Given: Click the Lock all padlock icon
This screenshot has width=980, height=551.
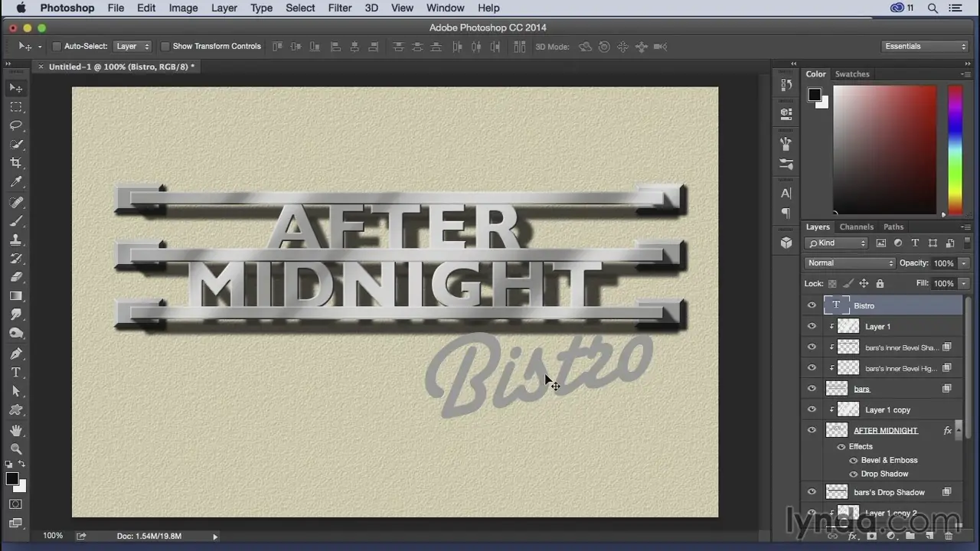Looking at the screenshot, I should (880, 284).
